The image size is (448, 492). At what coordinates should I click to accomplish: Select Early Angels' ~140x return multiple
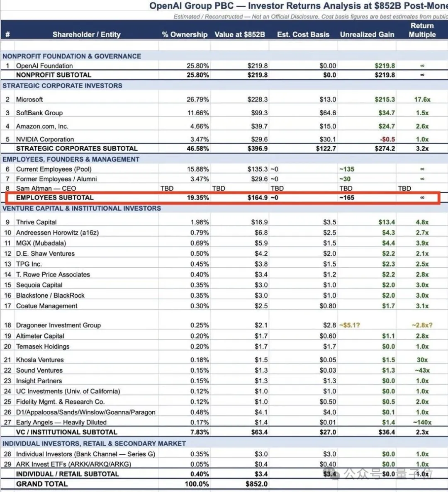click(x=422, y=422)
